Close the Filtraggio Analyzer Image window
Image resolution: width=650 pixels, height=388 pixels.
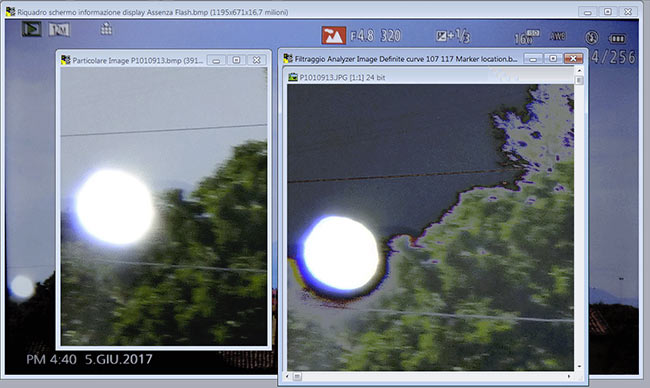click(573, 59)
